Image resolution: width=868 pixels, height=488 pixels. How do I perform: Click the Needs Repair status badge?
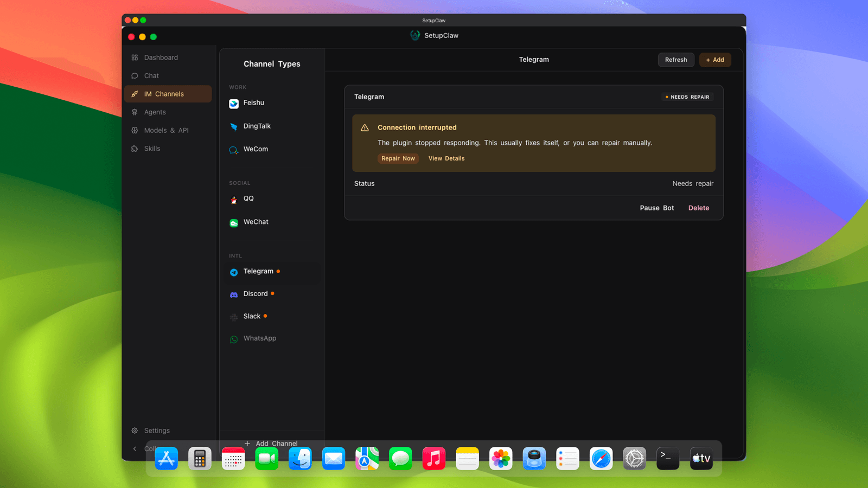[x=687, y=97]
